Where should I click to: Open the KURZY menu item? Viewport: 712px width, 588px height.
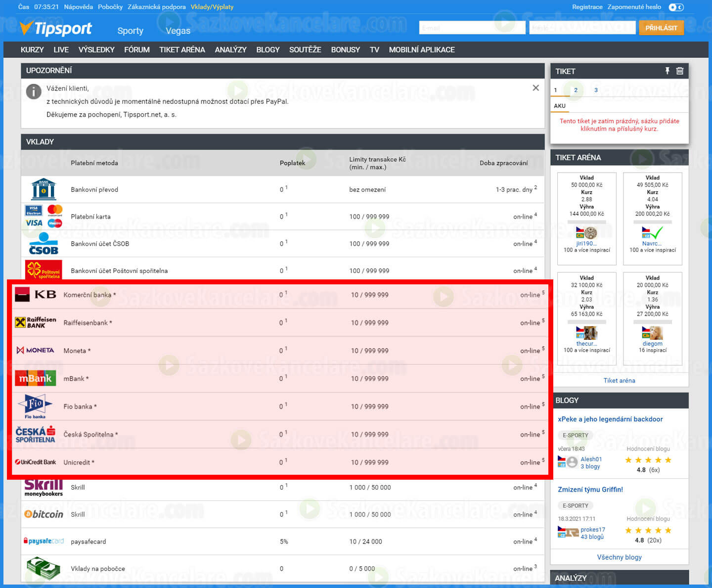32,49
